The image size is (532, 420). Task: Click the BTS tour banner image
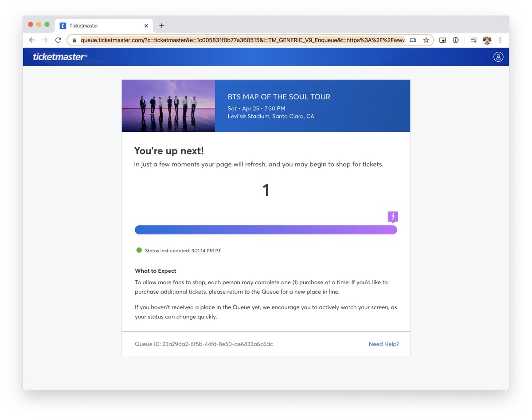click(168, 106)
